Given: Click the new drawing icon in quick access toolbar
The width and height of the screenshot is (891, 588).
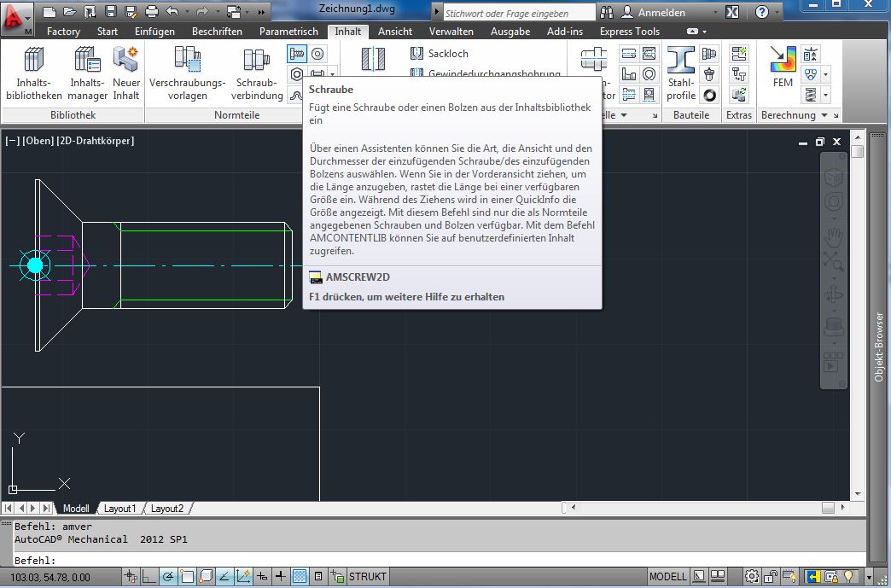Looking at the screenshot, I should tap(49, 11).
